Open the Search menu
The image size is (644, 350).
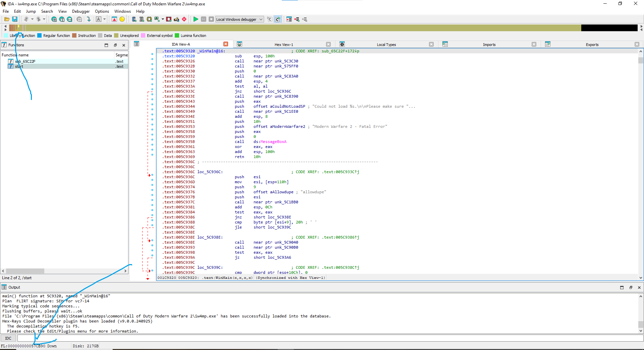click(x=47, y=11)
